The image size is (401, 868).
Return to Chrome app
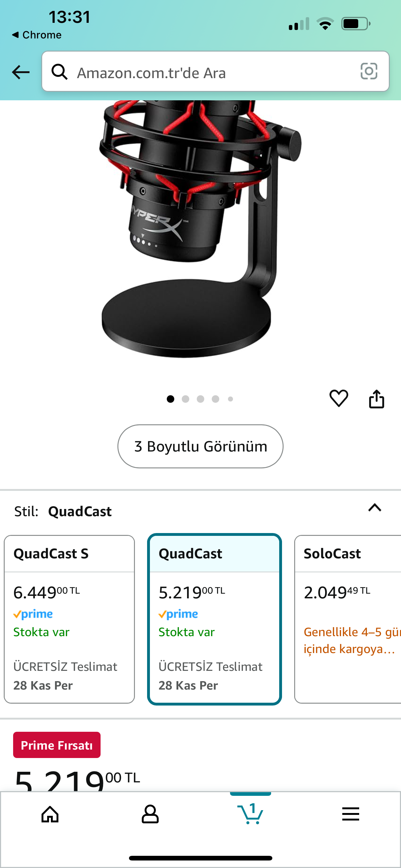point(37,35)
